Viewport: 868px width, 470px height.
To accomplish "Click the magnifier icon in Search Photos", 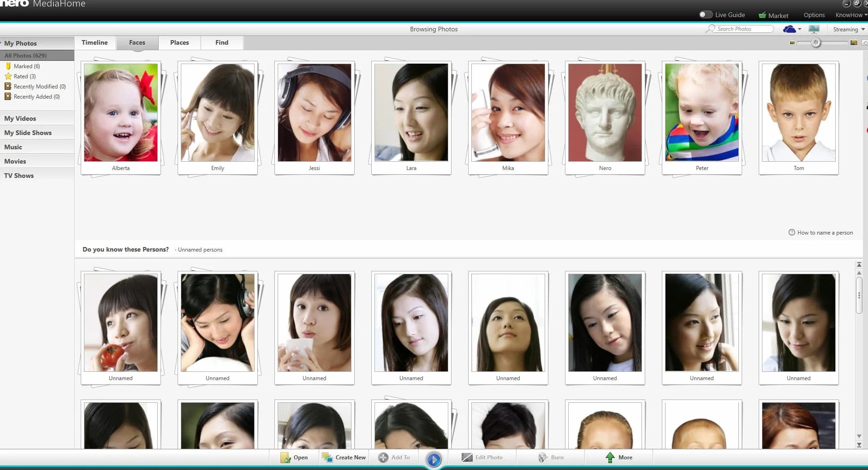I will coord(711,29).
